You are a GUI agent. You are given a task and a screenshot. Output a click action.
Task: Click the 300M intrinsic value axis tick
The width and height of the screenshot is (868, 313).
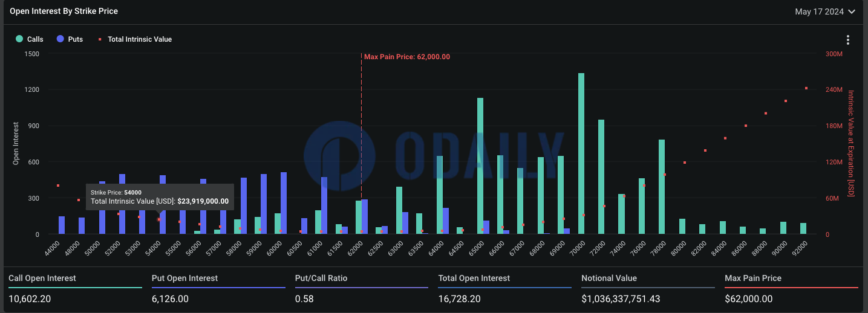834,54
